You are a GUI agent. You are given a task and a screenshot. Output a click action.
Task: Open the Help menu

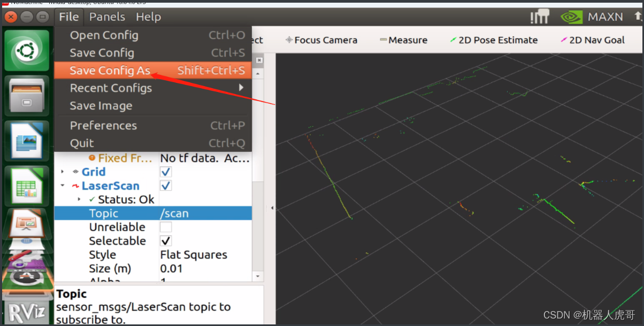click(x=148, y=17)
